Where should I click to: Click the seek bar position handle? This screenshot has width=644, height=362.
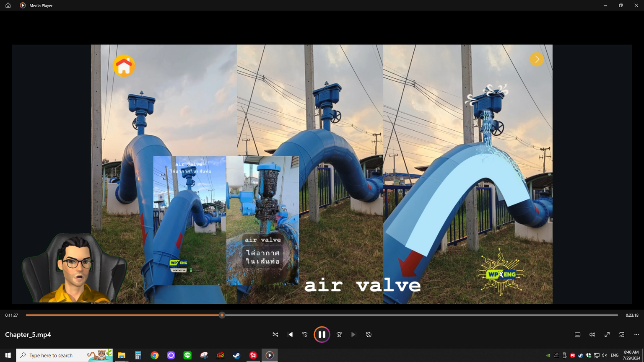click(222, 315)
